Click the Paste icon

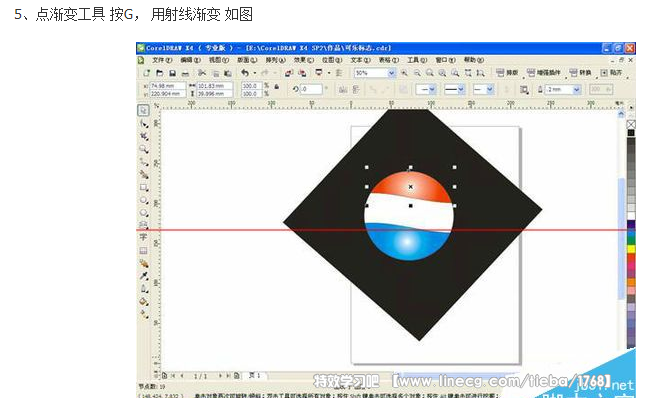(x=227, y=73)
